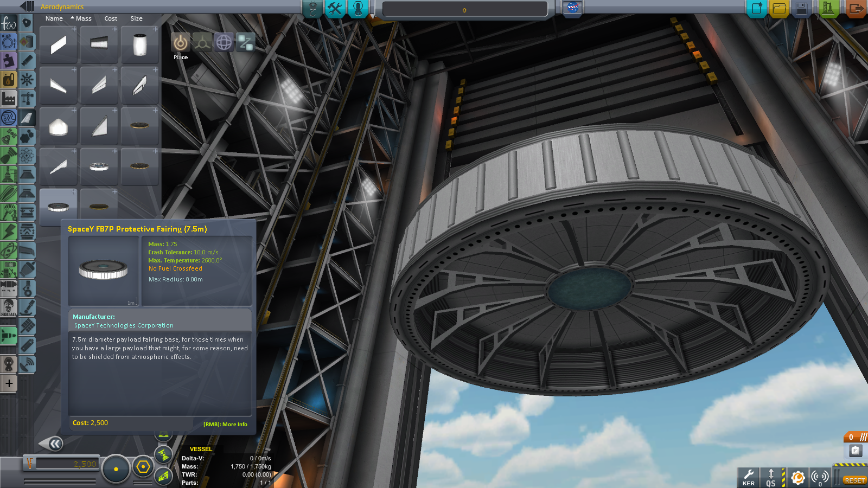The width and height of the screenshot is (868, 488).
Task: Select the Re-root tool
Action: tap(246, 42)
